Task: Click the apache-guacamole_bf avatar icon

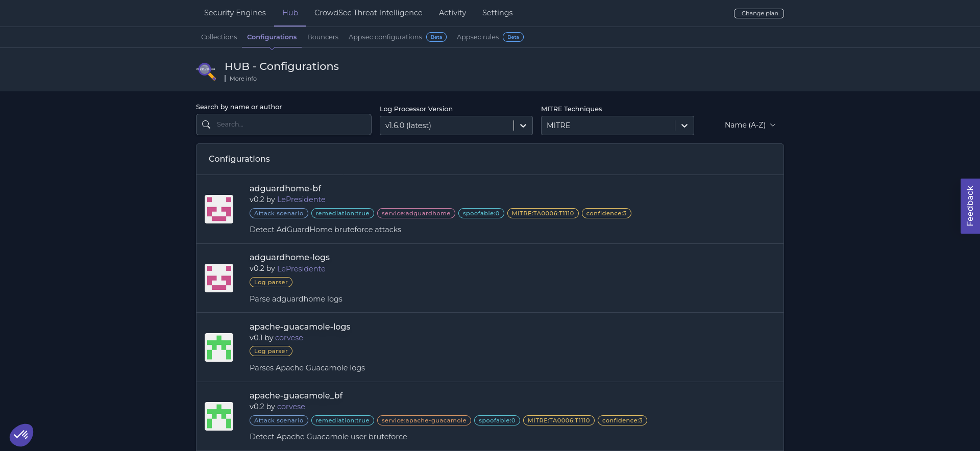Action: pyautogui.click(x=219, y=416)
